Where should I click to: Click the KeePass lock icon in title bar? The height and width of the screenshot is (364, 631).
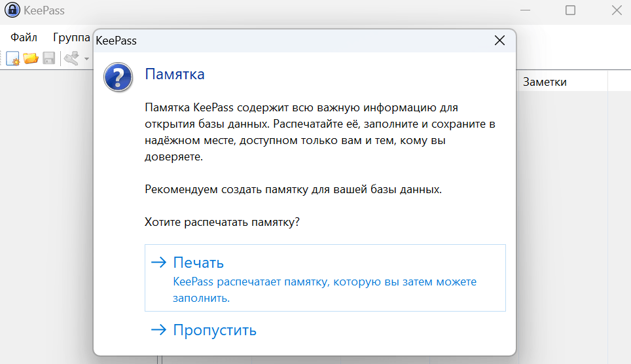coord(12,10)
